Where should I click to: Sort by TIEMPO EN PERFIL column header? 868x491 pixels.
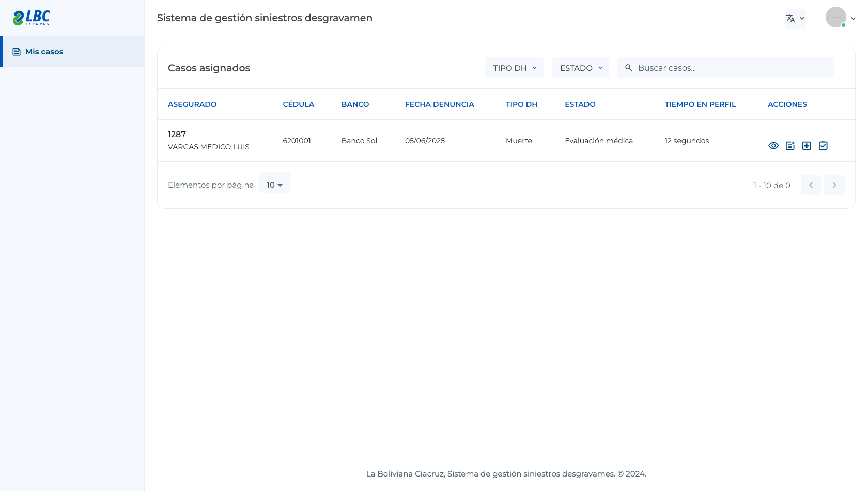(x=700, y=104)
